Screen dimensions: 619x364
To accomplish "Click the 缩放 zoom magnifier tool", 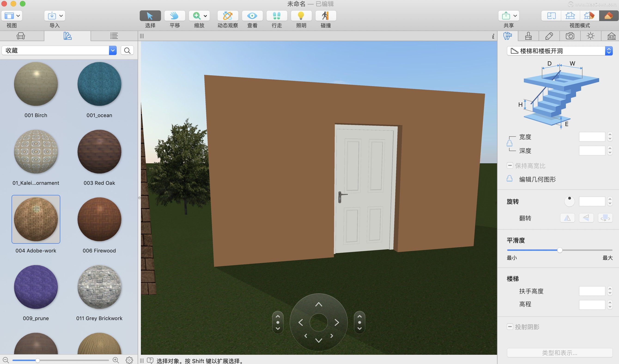I will click(x=196, y=16).
